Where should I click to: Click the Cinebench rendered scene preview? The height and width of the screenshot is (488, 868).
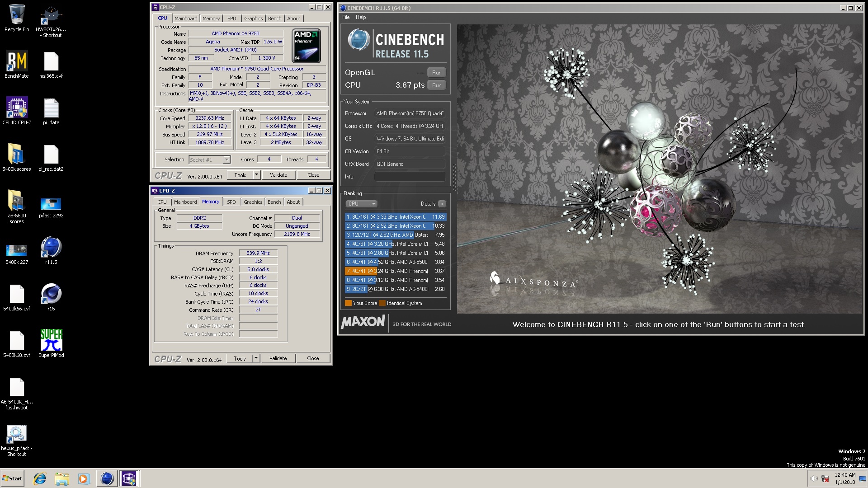pyautogui.click(x=659, y=169)
